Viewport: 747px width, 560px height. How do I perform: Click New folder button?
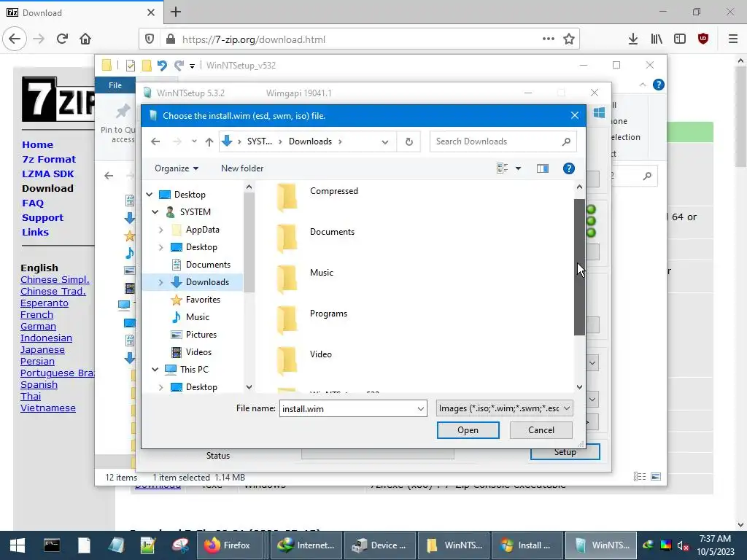(242, 168)
